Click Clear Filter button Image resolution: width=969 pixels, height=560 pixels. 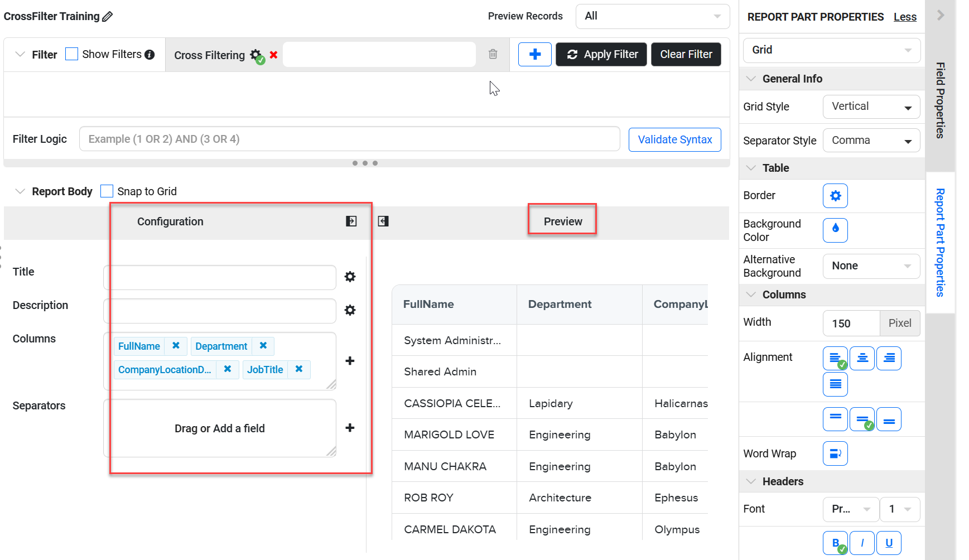686,54
